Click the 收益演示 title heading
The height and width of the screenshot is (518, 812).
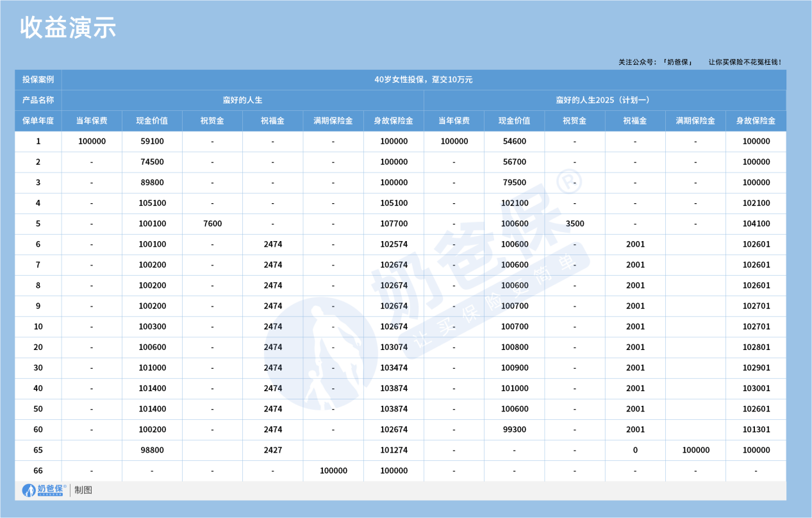[67, 27]
